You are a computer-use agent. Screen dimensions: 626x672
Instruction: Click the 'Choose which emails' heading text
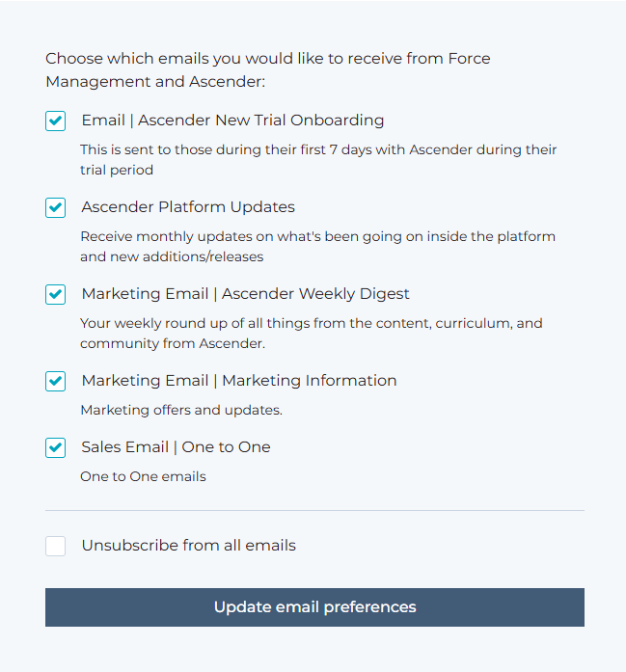(267, 70)
